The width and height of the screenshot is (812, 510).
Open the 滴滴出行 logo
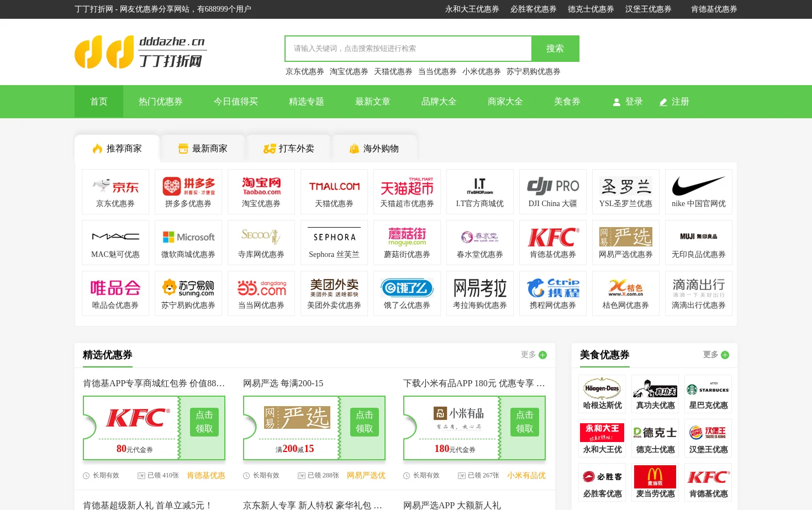coord(699,288)
